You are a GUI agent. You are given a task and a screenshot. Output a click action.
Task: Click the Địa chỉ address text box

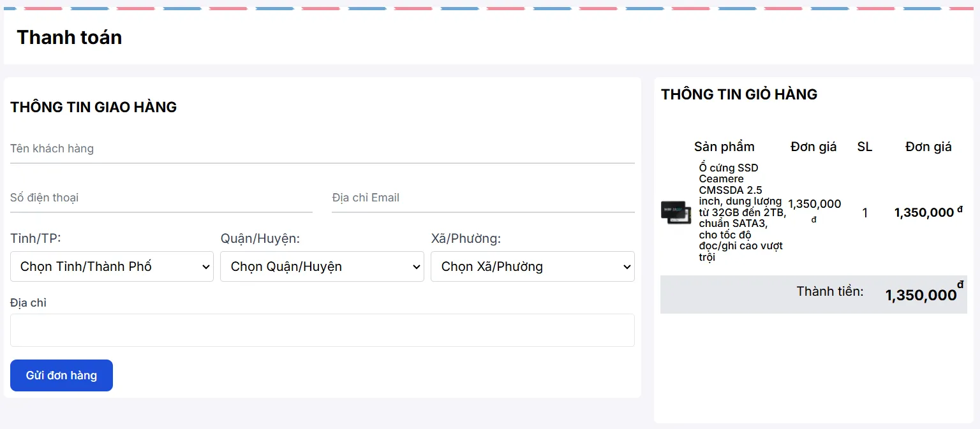[322, 330]
